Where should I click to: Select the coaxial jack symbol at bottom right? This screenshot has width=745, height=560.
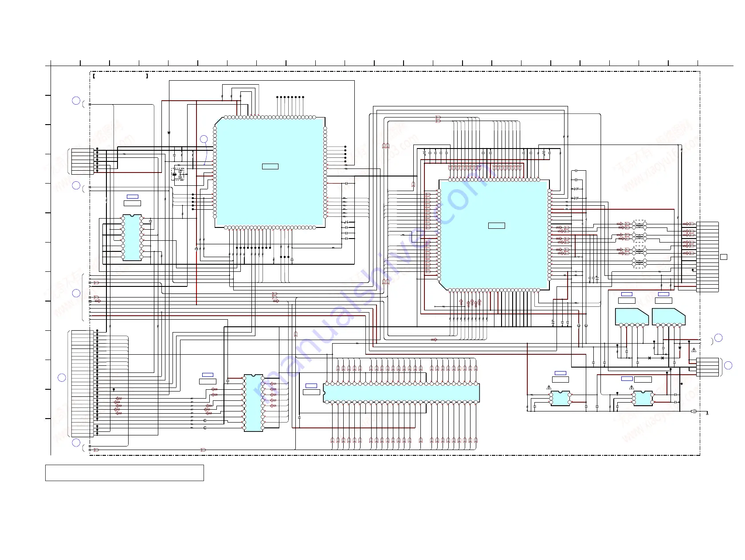pos(694,411)
